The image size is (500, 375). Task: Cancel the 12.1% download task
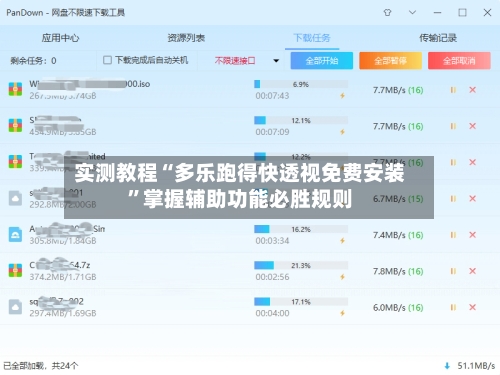[472, 126]
